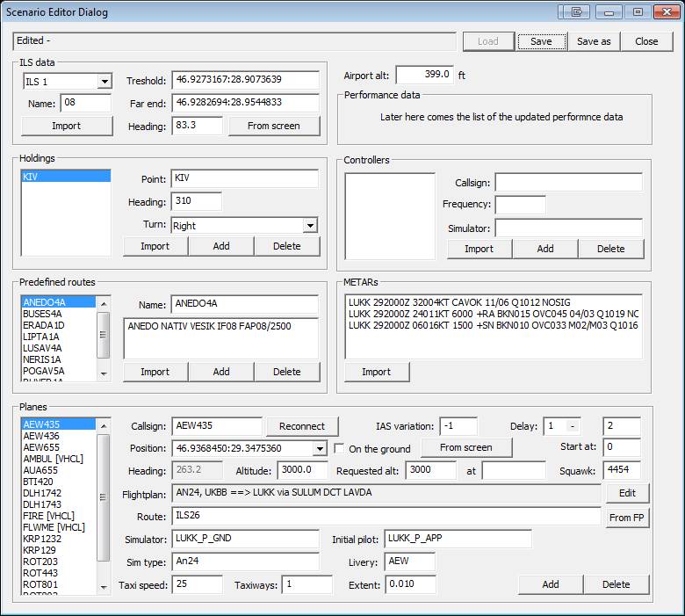The image size is (685, 616).
Task: Click the Squawk input field
Action: 623,470
